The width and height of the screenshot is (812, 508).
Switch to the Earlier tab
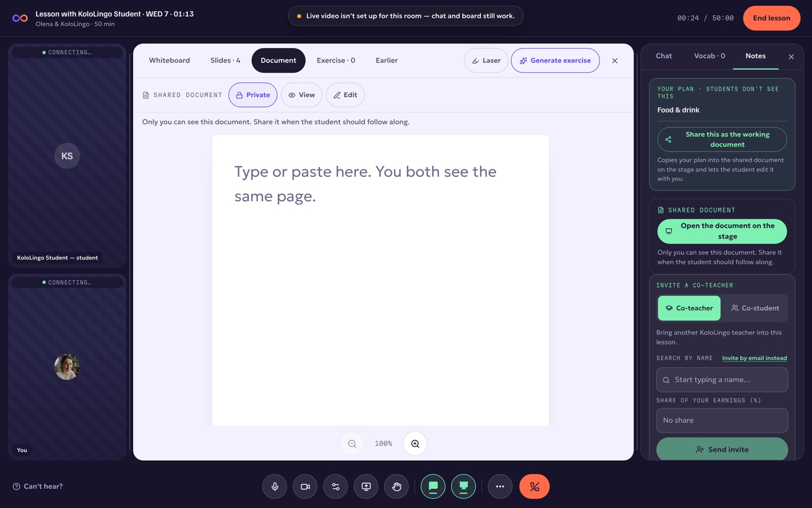pos(387,60)
